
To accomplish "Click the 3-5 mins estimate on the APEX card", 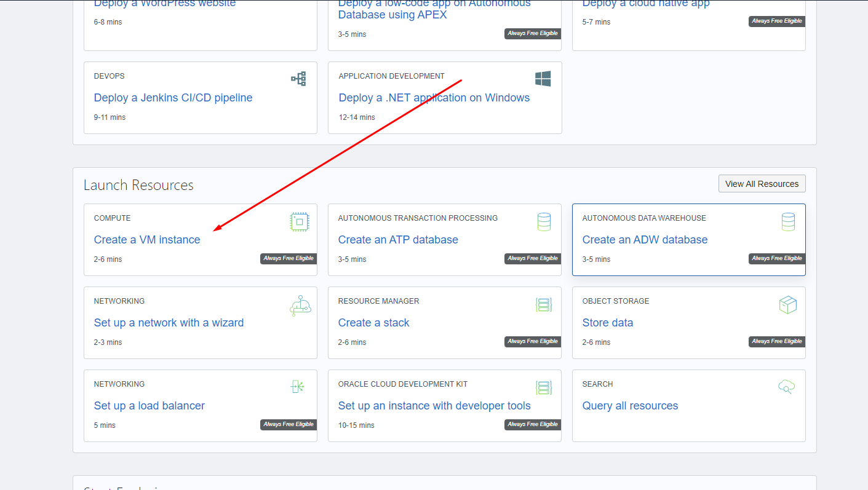I will click(352, 34).
